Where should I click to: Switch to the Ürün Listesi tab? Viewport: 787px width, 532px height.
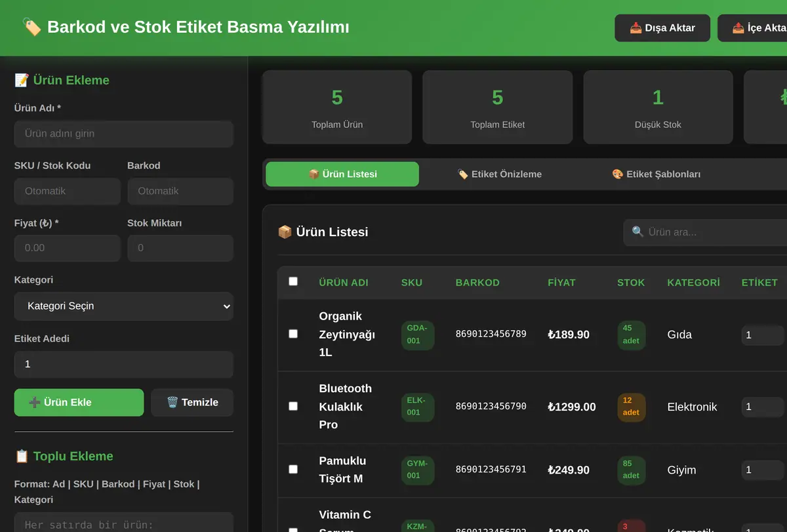click(x=342, y=174)
